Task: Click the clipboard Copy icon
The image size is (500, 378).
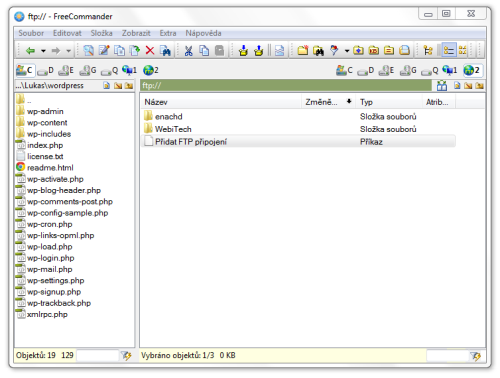Action: tap(204, 51)
